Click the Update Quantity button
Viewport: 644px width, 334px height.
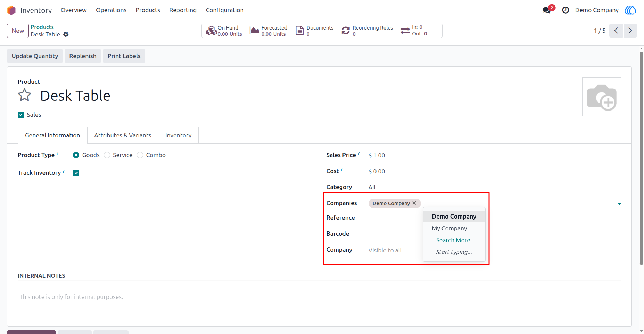[x=35, y=56]
